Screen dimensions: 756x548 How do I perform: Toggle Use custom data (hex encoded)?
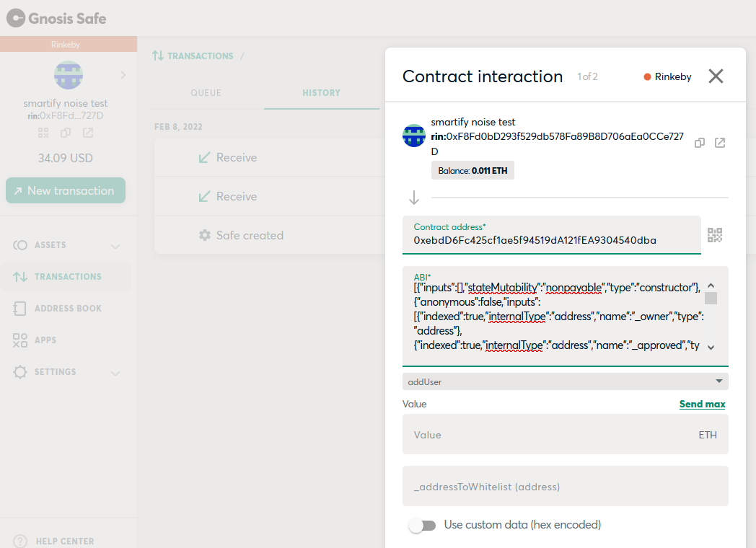[422, 525]
